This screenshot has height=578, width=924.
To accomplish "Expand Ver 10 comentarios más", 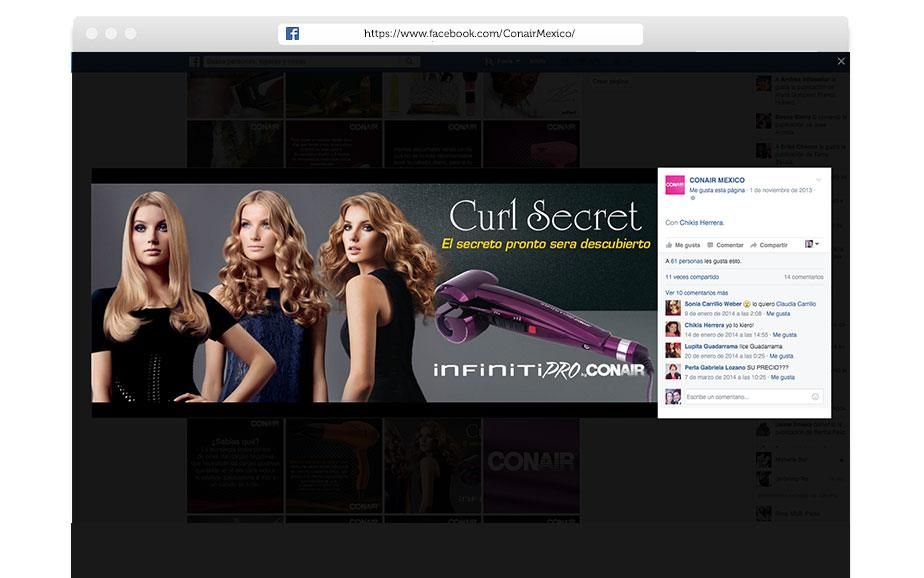I will 697,293.
